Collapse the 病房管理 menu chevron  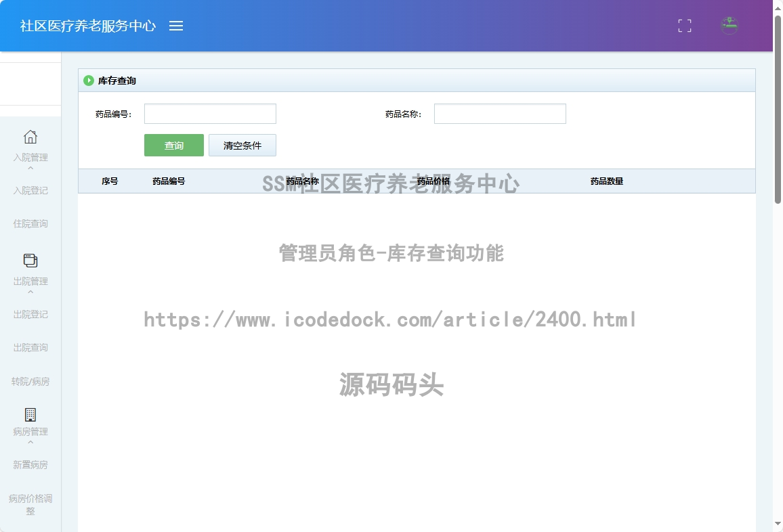point(30,442)
